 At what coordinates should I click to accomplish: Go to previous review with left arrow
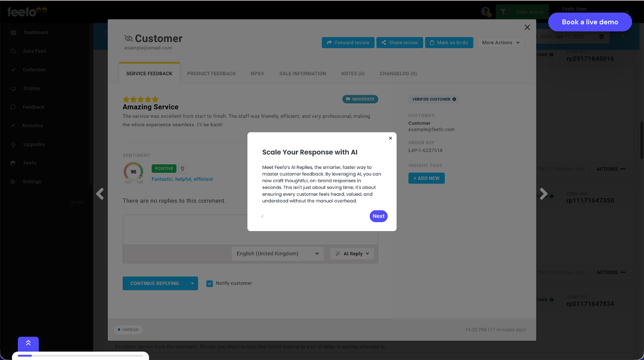[x=100, y=194]
